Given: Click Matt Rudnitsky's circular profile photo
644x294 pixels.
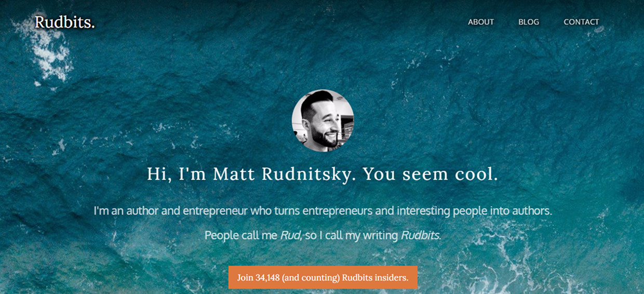Looking at the screenshot, I should pyautogui.click(x=323, y=121).
